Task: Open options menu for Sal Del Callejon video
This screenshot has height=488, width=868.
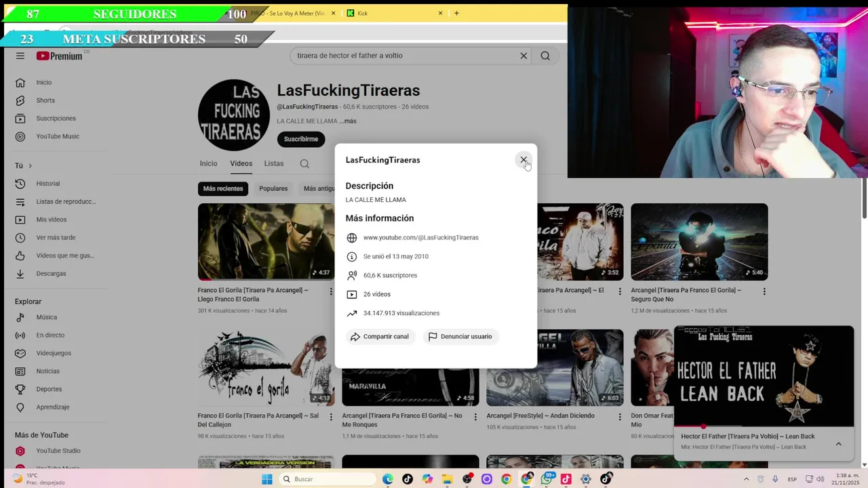Action: pos(331,417)
